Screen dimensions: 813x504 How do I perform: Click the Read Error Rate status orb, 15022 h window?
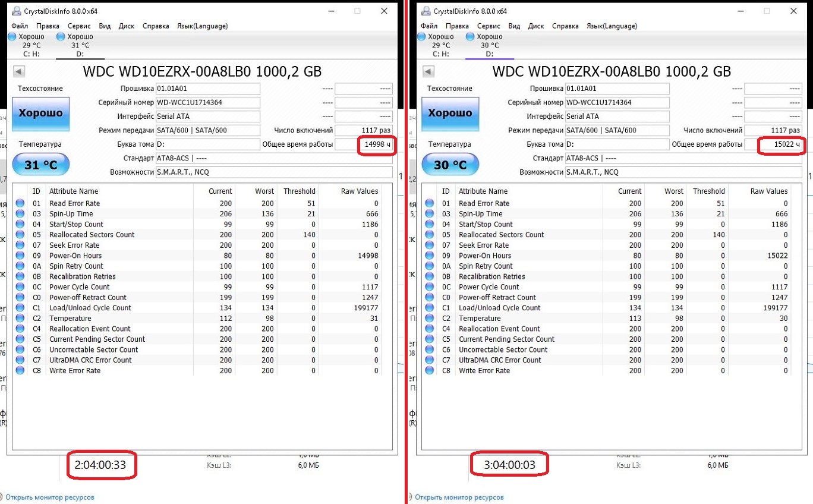click(x=430, y=203)
